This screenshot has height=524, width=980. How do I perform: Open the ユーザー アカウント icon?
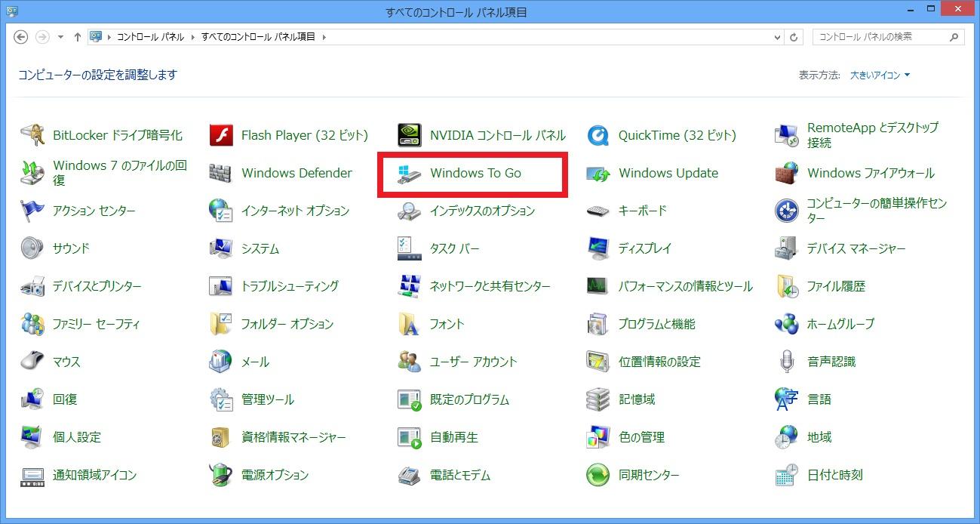click(409, 362)
